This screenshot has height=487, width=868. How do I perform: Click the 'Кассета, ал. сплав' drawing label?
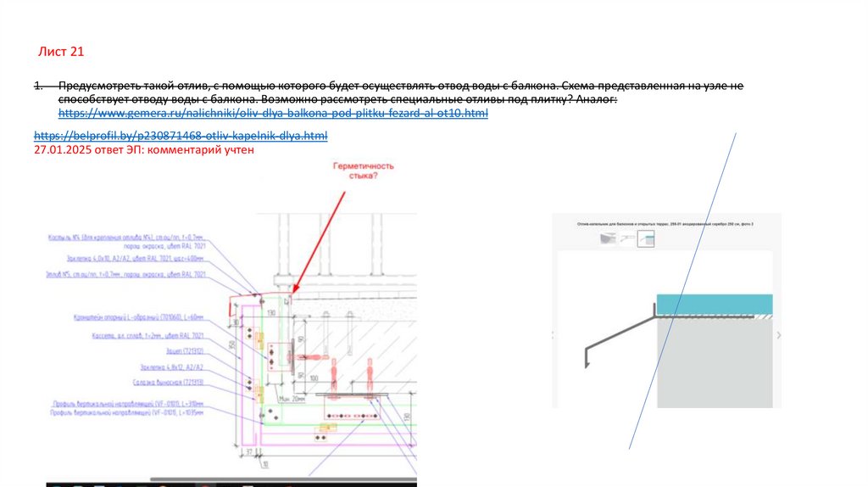tap(147, 336)
